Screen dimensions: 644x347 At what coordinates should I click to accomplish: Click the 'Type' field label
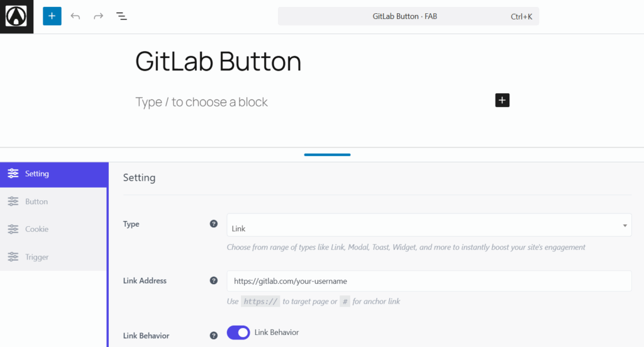(131, 224)
